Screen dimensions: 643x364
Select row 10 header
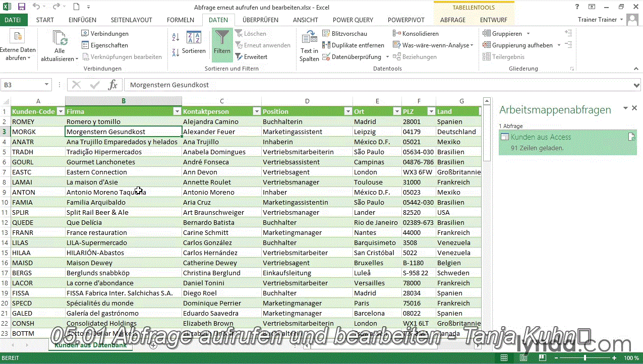tap(5, 202)
